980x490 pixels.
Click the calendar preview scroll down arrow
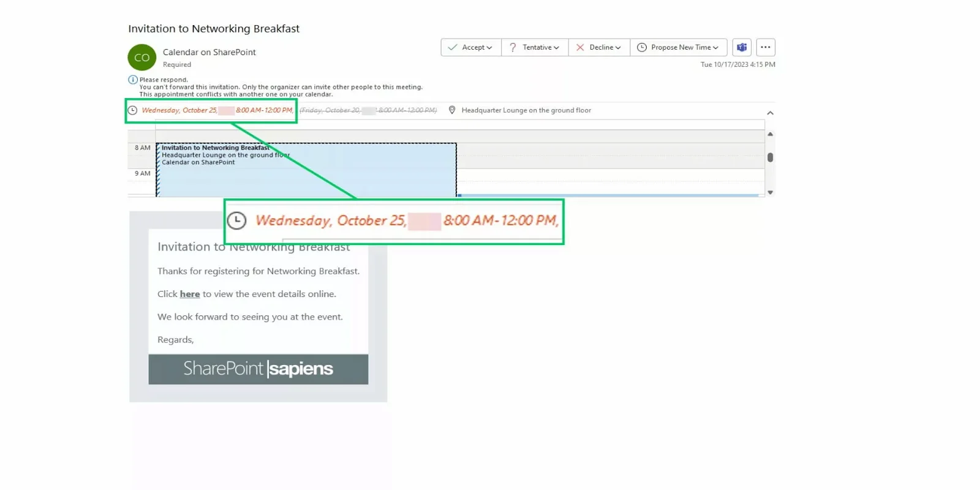tap(771, 192)
